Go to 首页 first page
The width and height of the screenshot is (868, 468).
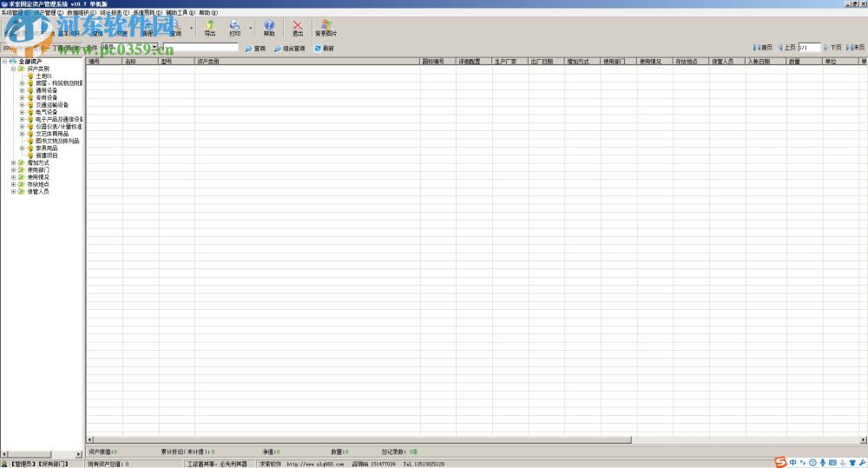point(763,48)
